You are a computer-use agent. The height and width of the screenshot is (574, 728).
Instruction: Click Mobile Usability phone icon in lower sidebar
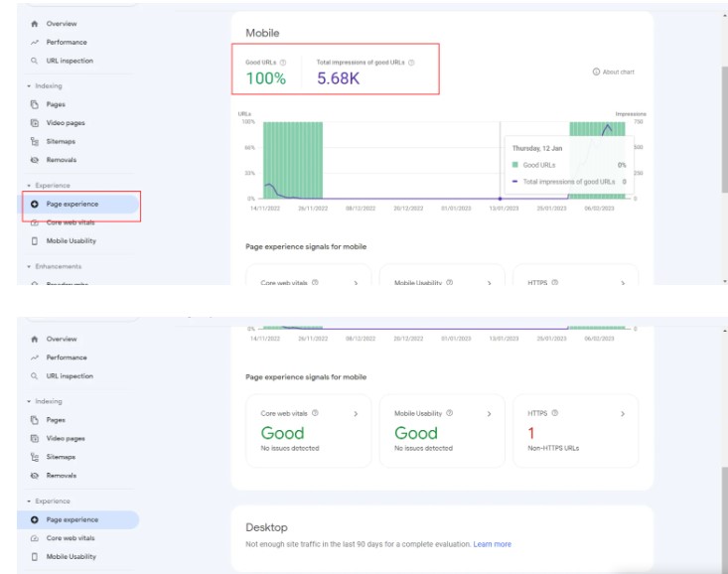coord(35,556)
